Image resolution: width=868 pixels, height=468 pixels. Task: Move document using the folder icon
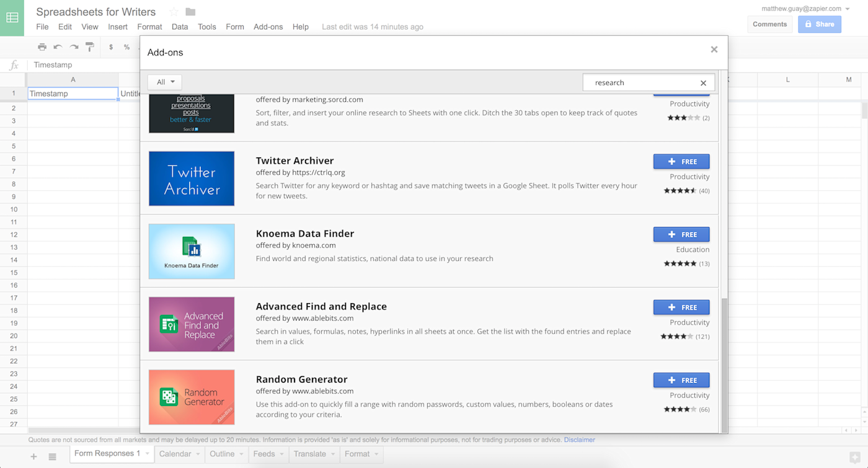pos(190,12)
